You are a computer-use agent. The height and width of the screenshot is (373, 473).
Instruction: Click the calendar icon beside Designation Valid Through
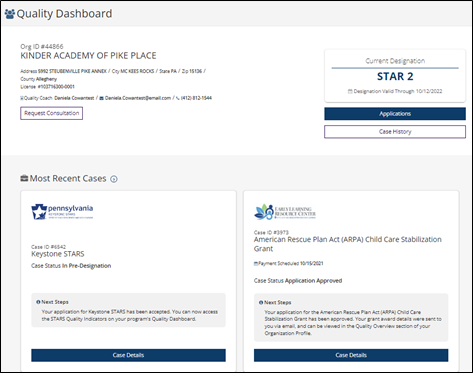click(x=350, y=91)
